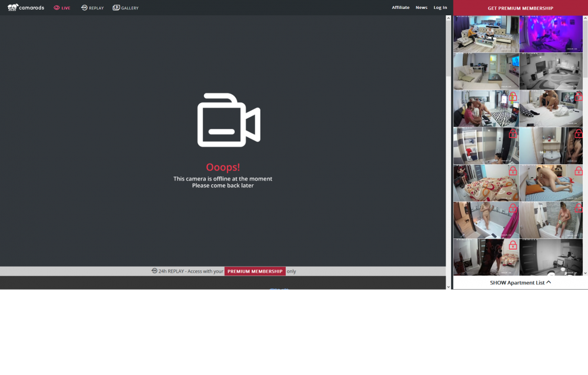Click the 24h REPLAY icon in the bottom bar
588x375 pixels.
click(154, 271)
